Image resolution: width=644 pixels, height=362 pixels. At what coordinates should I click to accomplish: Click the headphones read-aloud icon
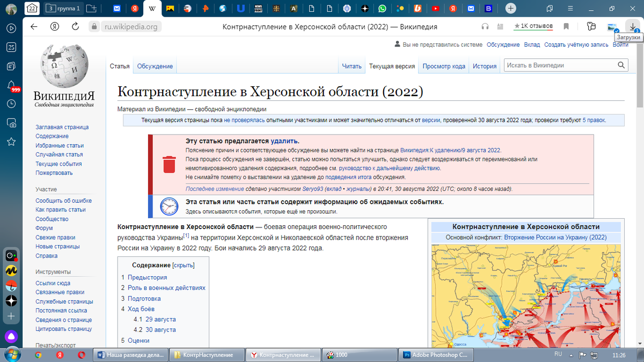pos(485,27)
